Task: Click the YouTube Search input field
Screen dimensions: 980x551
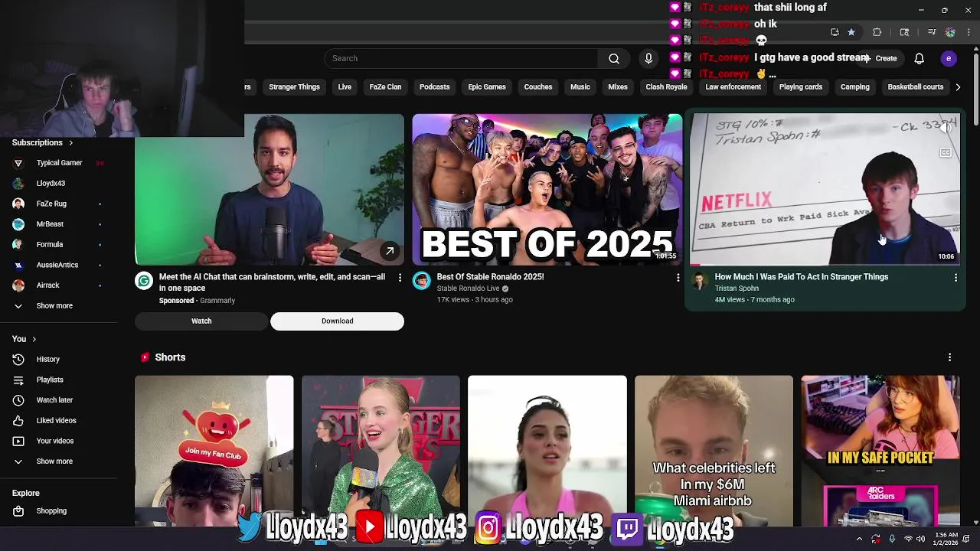Action: click(x=461, y=58)
